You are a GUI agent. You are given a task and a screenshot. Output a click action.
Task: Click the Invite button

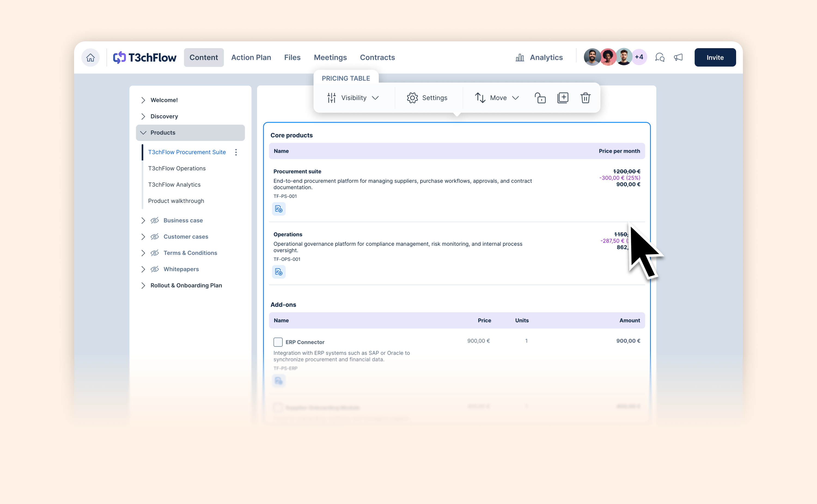pos(715,57)
